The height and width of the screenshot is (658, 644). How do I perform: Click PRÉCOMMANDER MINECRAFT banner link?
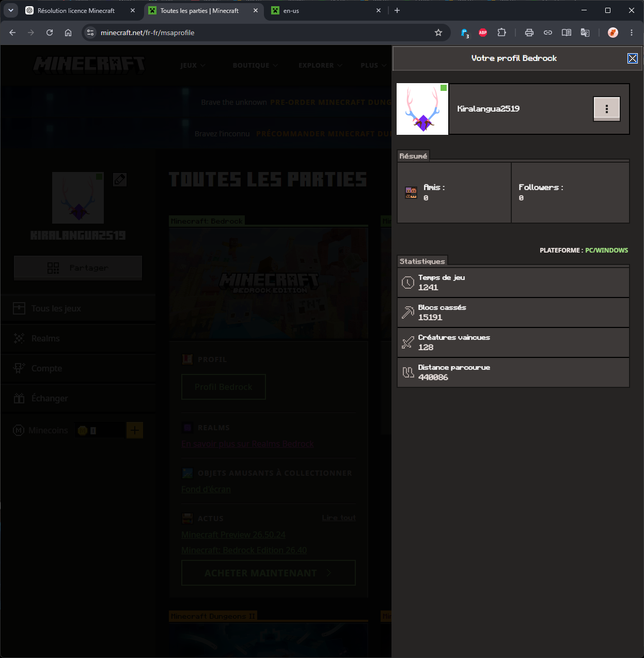click(323, 134)
